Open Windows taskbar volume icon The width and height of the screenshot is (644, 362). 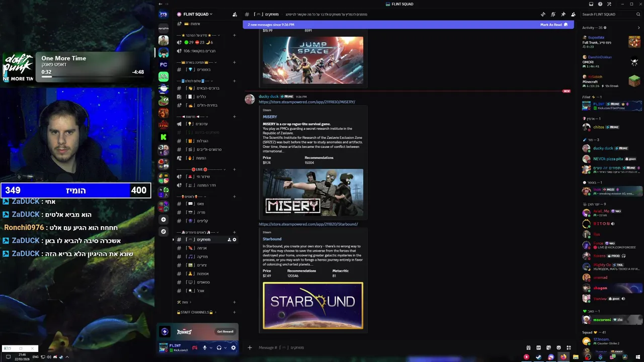(x=49, y=357)
